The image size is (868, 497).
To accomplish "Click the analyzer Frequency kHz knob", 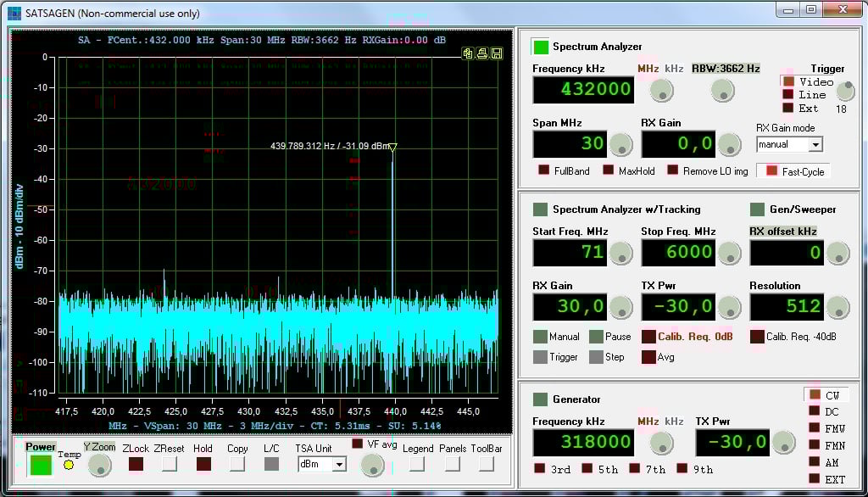I will coord(661,90).
